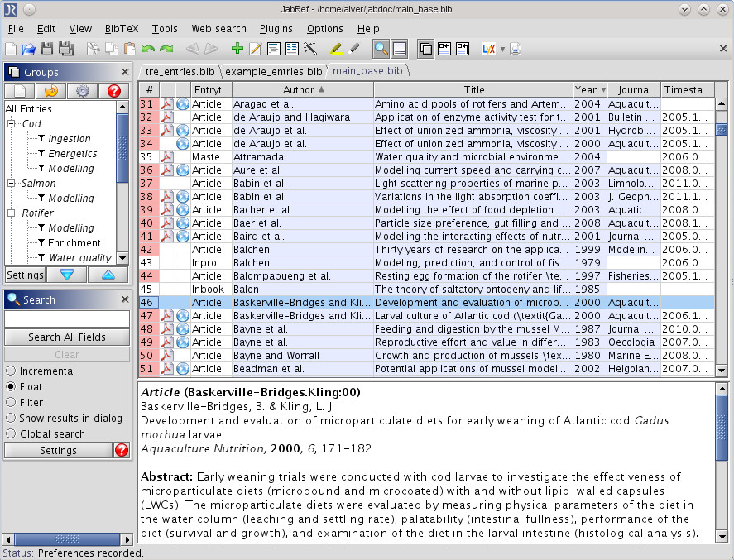This screenshot has width=734, height=560.
Task: Collapse the Rotifer group in tree
Action: pos(12,213)
